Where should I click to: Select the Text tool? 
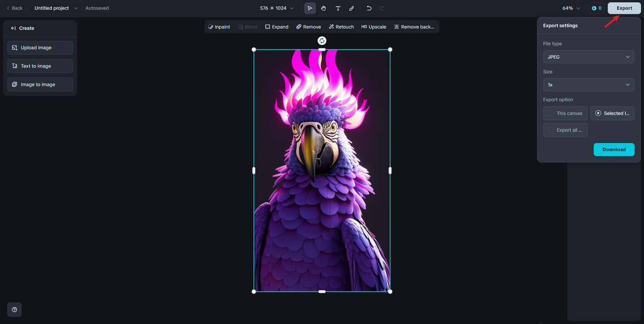click(338, 8)
